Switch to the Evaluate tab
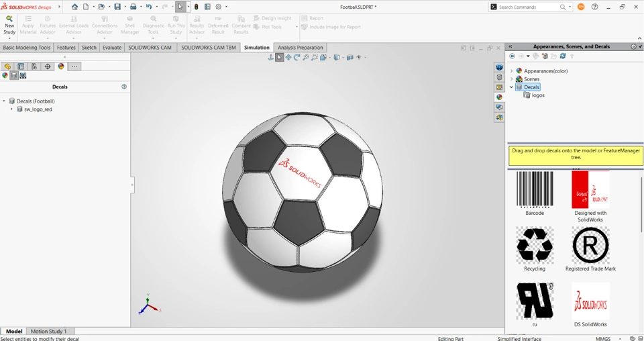This screenshot has width=644, height=341. (x=112, y=47)
